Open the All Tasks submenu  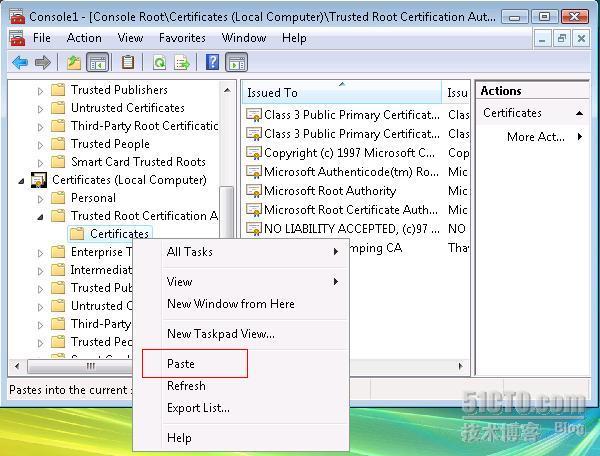[241, 252]
